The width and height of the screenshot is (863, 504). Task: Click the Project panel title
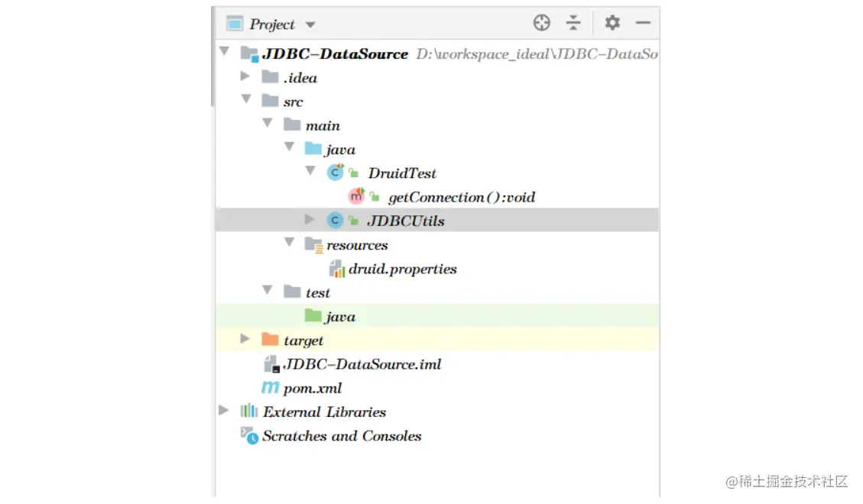click(272, 24)
